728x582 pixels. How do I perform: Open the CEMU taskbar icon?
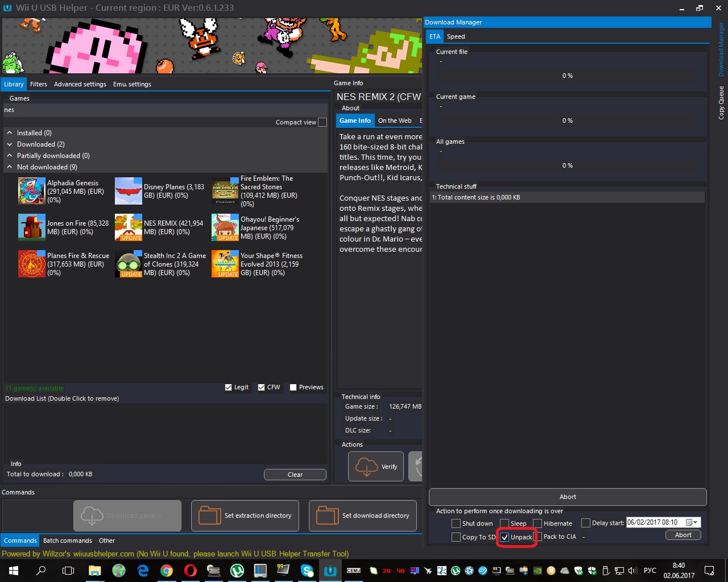354,571
